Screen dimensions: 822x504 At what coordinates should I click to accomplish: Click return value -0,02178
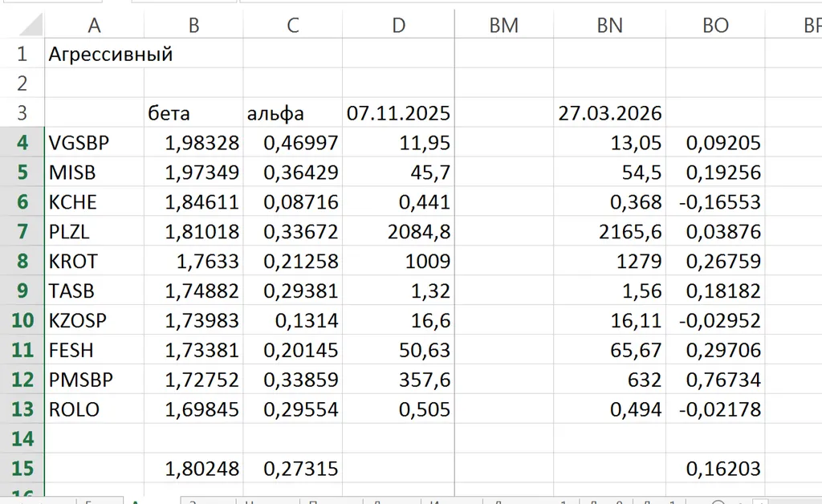click(x=715, y=409)
